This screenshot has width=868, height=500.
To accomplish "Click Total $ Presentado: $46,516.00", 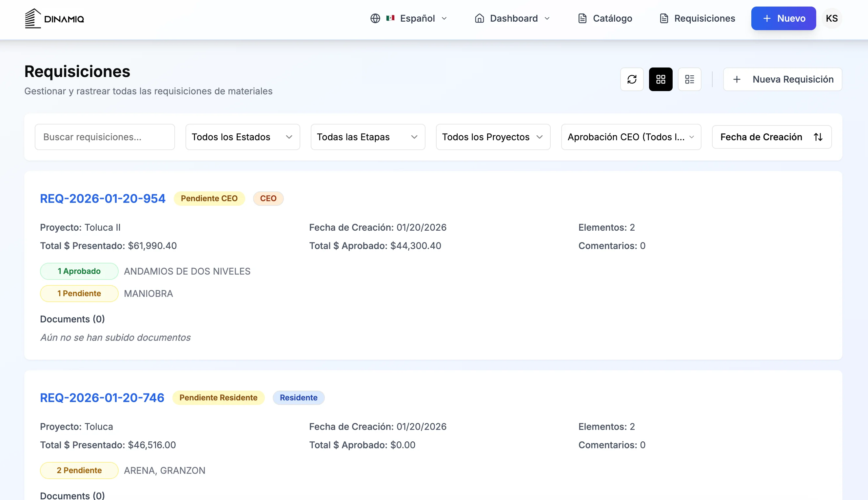I will click(108, 445).
